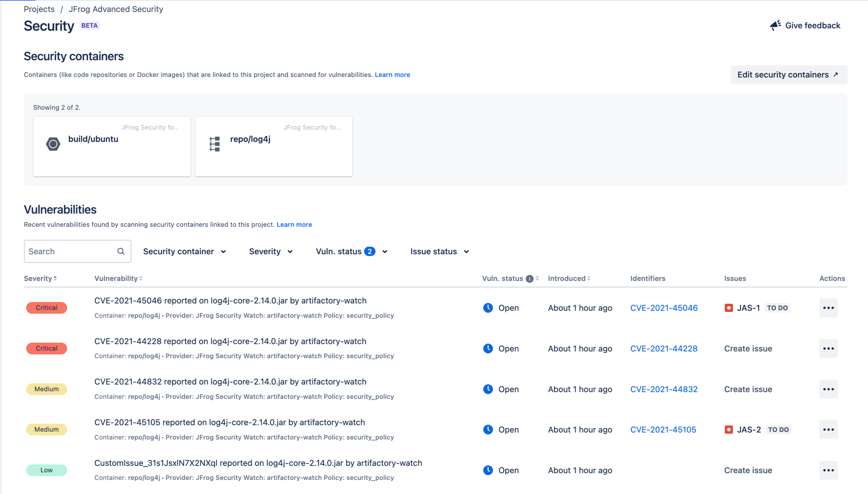The width and height of the screenshot is (868, 494).
Task: Click the repo/log4j repository tree icon
Action: pyautogui.click(x=215, y=143)
